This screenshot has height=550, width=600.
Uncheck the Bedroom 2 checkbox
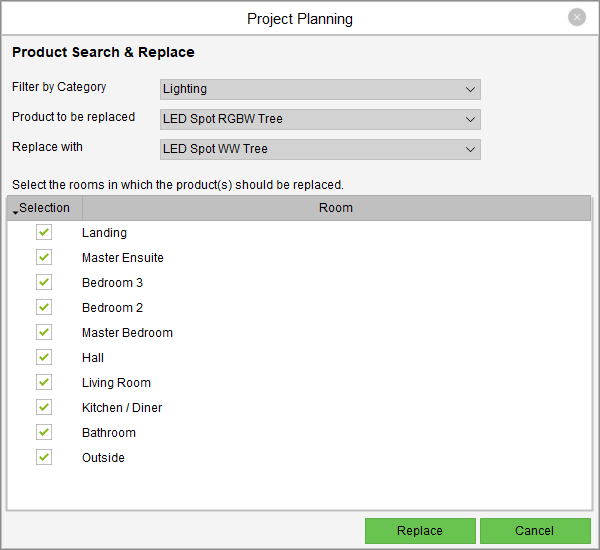tap(44, 307)
